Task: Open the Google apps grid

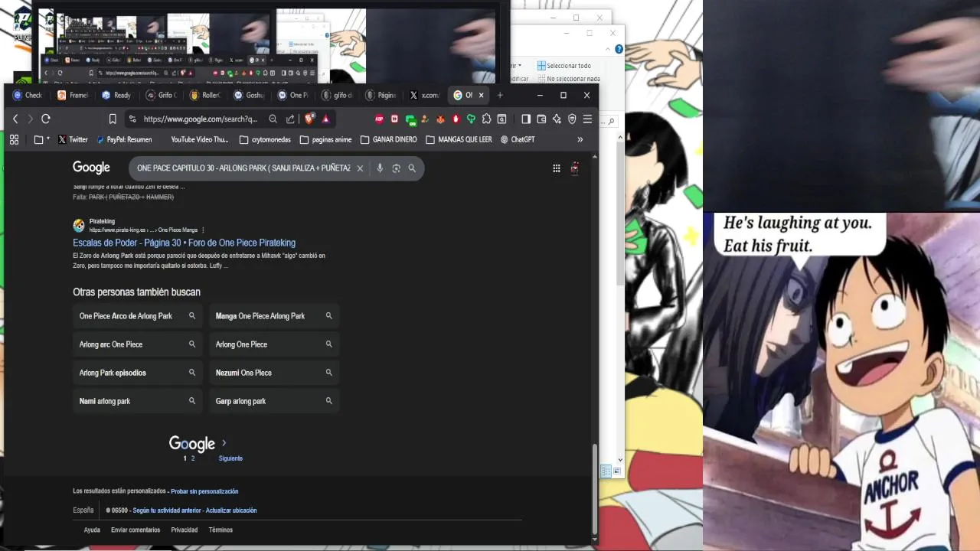Action: pos(557,168)
